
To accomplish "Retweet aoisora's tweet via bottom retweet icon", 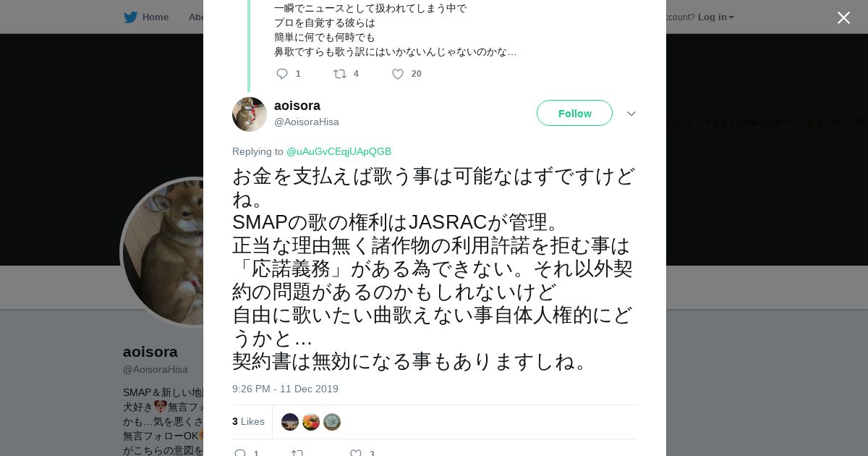I will point(297,453).
